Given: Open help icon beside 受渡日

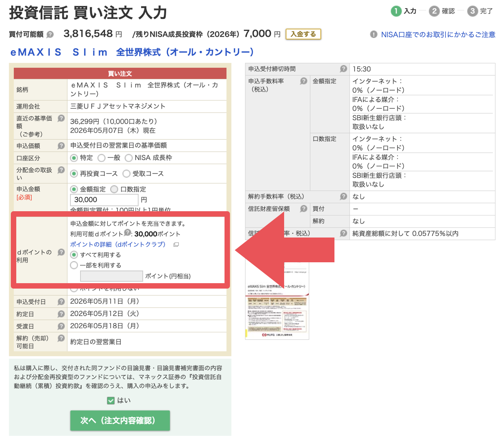Looking at the screenshot, I should 61,326.
